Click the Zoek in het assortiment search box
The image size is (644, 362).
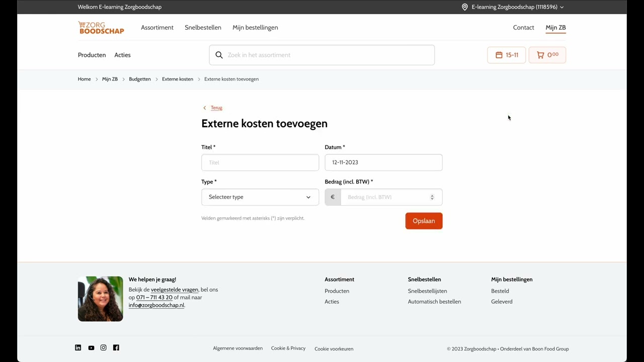click(x=322, y=55)
